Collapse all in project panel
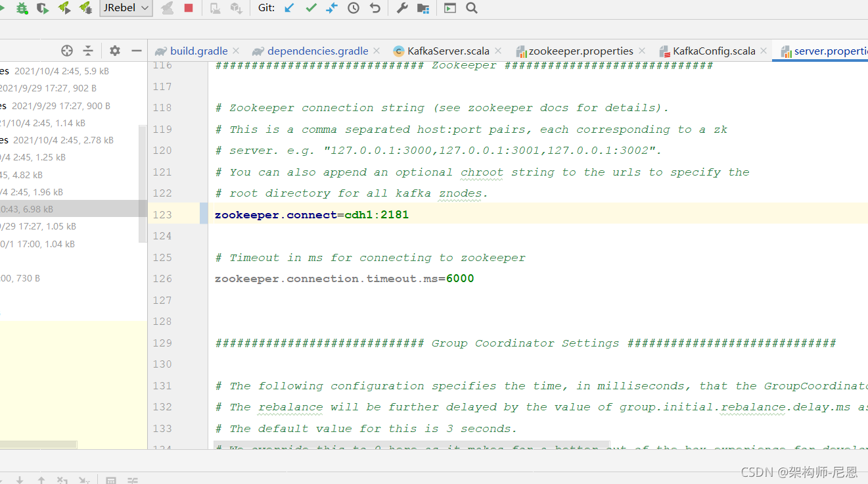Screen dimensions: 868x484 [x=88, y=51]
